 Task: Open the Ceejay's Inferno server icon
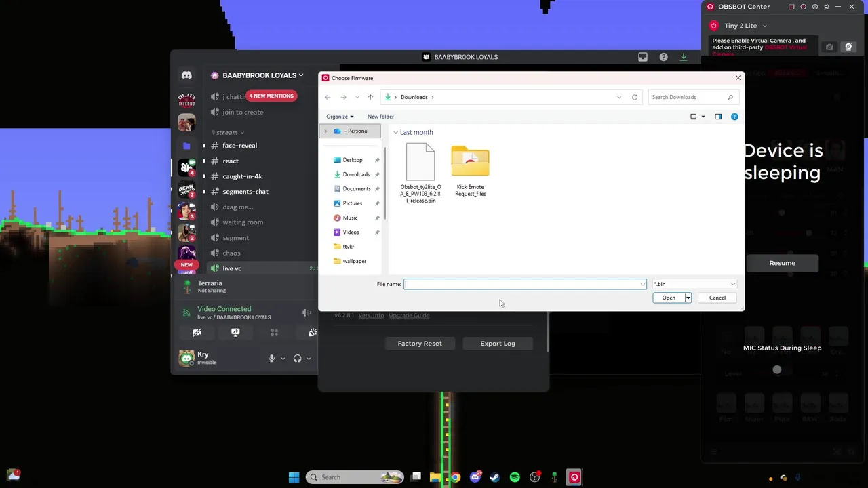[186, 100]
